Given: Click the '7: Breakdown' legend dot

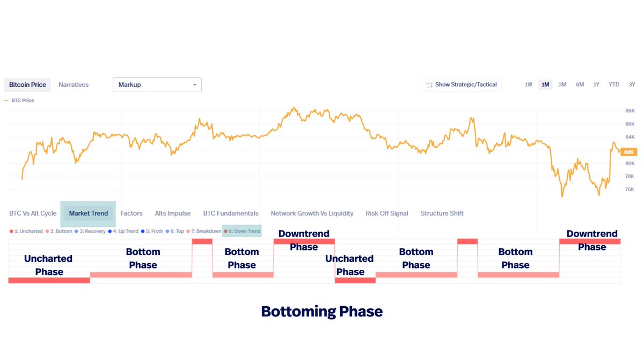Looking at the screenshot, I should [188, 231].
